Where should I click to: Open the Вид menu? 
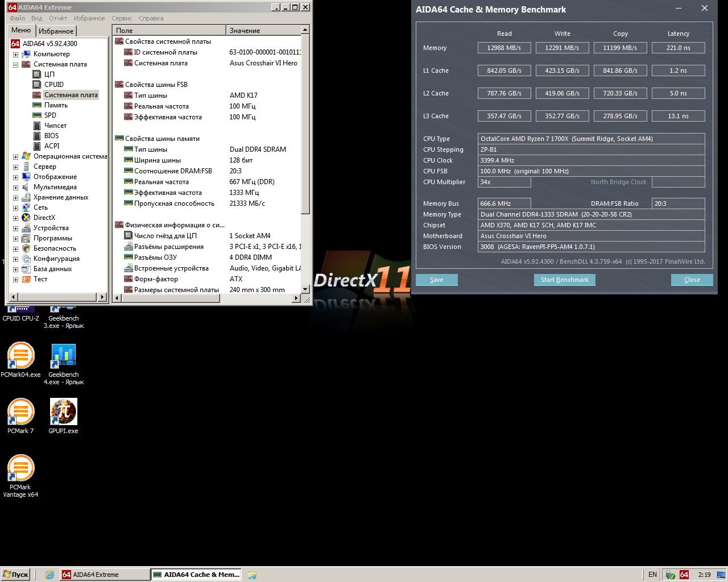click(36, 18)
